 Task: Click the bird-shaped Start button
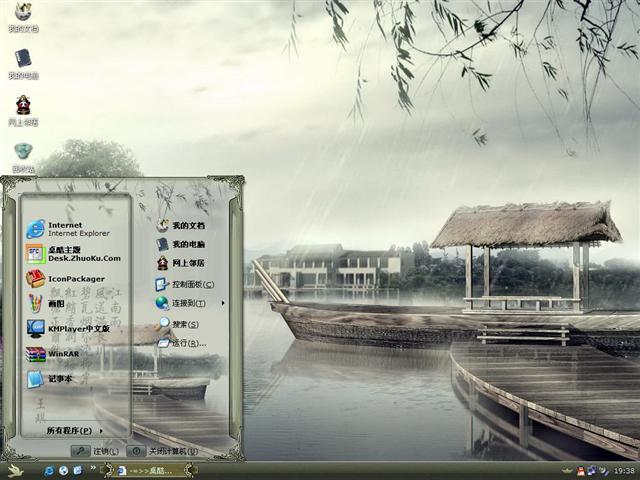[15, 470]
